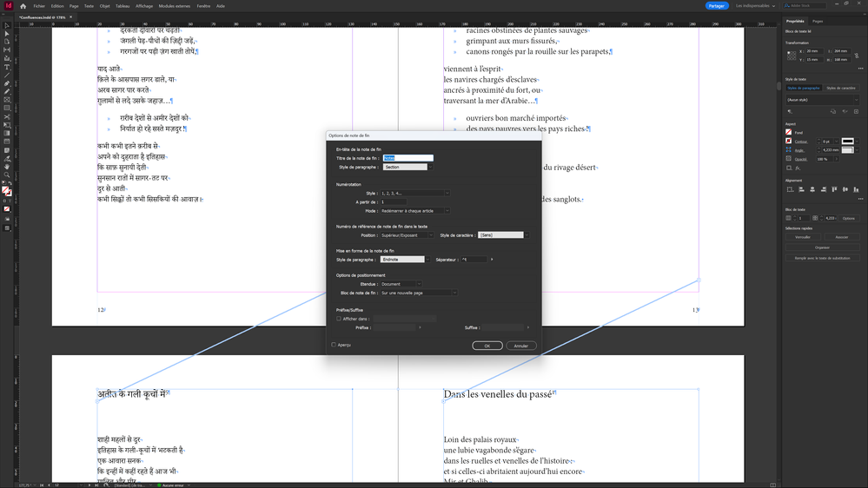Click new paragraph style icon
This screenshot has width=868, height=488.
click(x=857, y=111)
